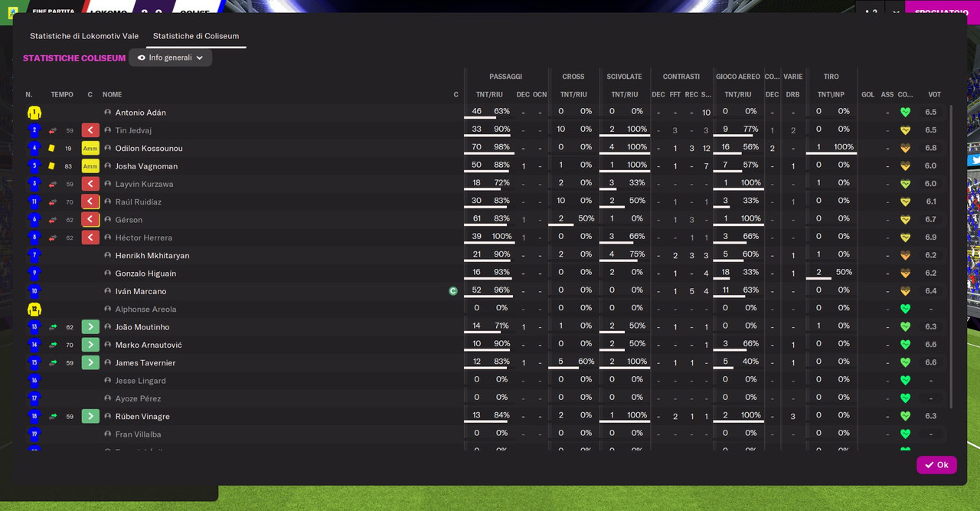This screenshot has width=980, height=511.
Task: Select Ayoze Pérez in the player list
Action: [x=138, y=398]
